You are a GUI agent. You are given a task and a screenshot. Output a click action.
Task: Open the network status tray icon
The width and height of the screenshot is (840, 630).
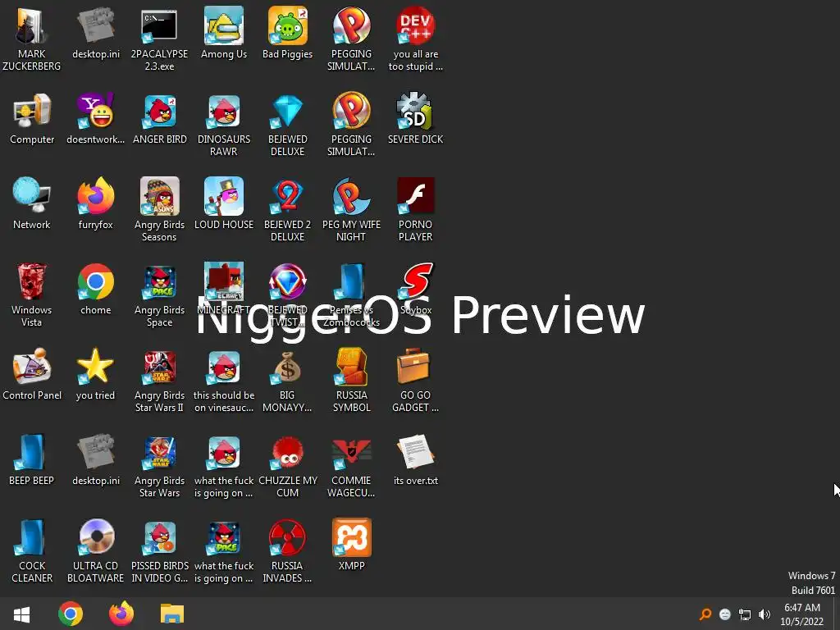point(745,614)
